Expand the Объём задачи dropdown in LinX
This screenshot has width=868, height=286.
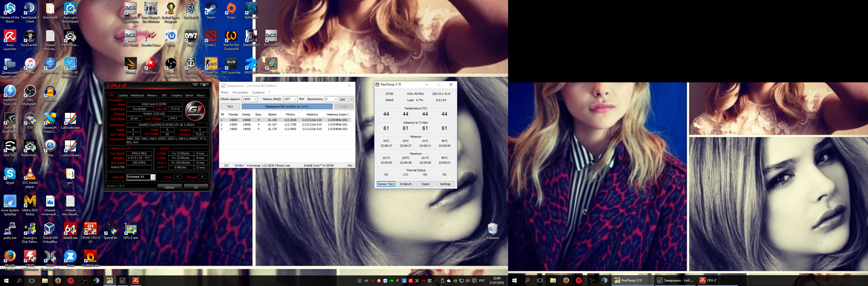255,99
